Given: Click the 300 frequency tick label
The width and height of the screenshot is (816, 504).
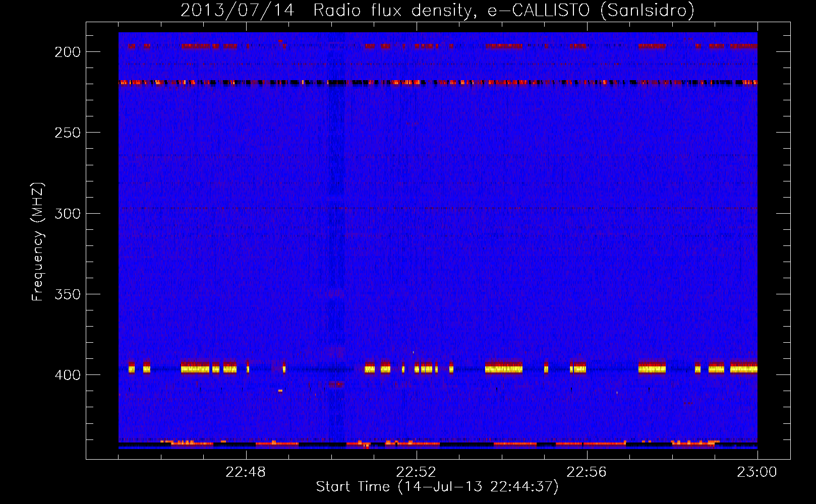Looking at the screenshot, I should (68, 214).
